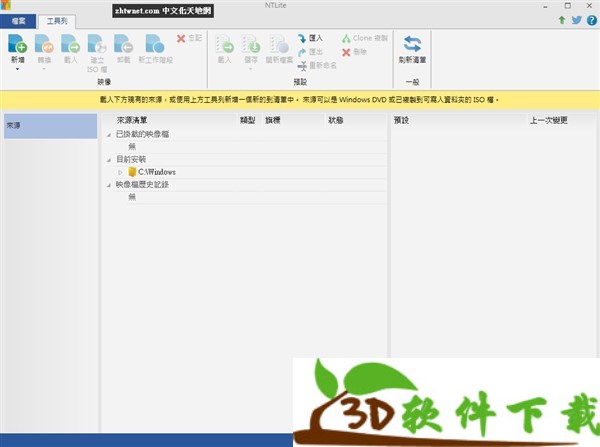Collapse the 目前安裝 tree group
Screen dimensions: 600x447
(x=109, y=160)
